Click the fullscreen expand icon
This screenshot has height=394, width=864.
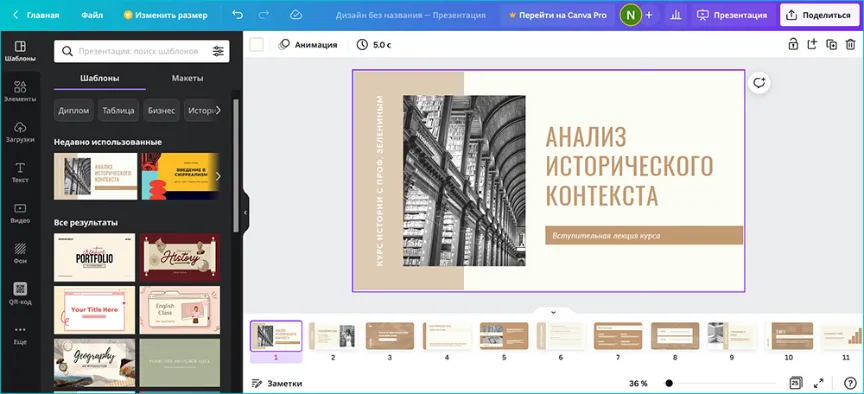pos(819,383)
